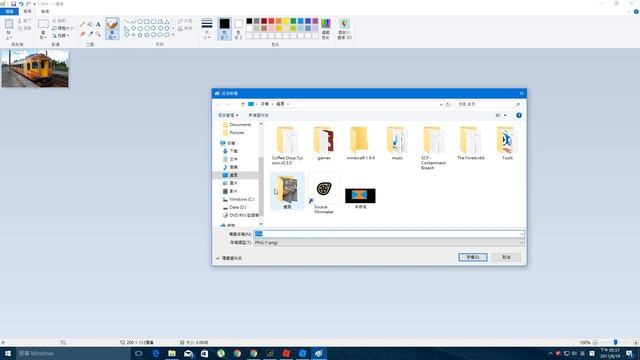Screen dimensions: 640x360
Task: Open the file type PNG dropdown
Action: [388, 242]
